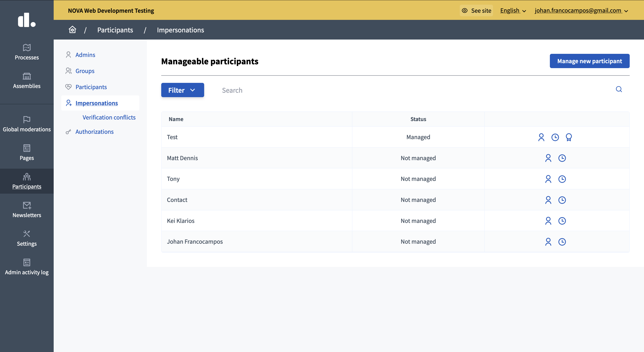
Task: Click the See site link
Action: coord(476,10)
